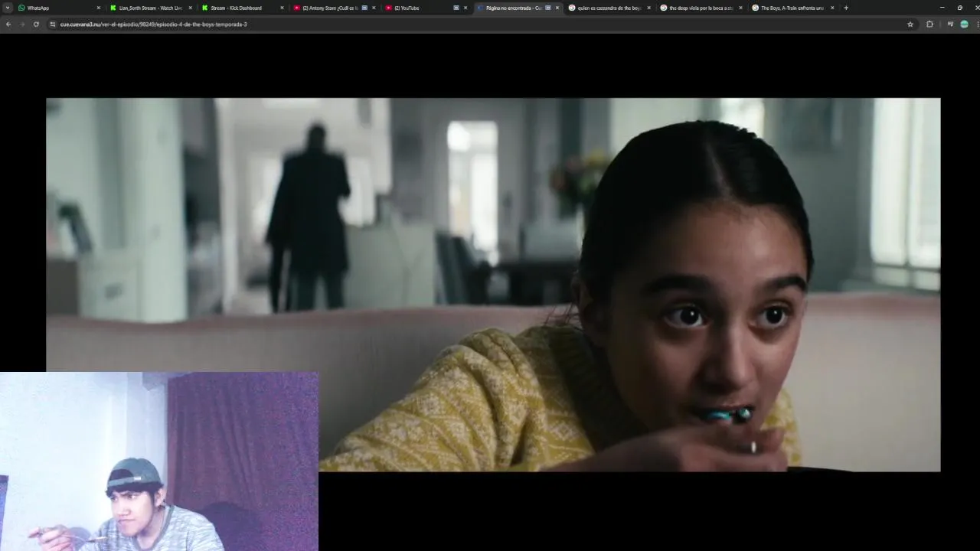Click the Kick Dashboard tab favicon
This screenshot has width=980, height=551.
(205, 8)
